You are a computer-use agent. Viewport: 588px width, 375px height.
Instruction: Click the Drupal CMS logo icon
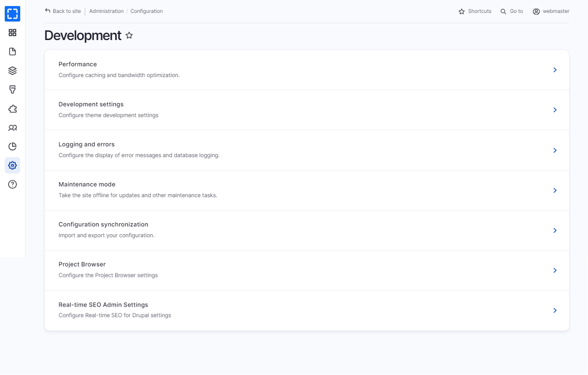point(12,14)
